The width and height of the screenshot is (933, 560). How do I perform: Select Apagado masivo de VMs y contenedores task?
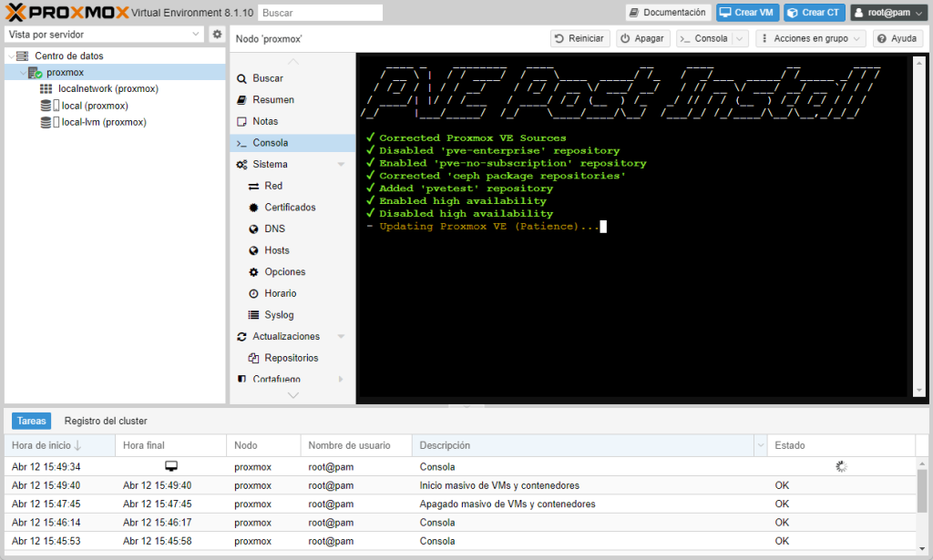[460, 504]
